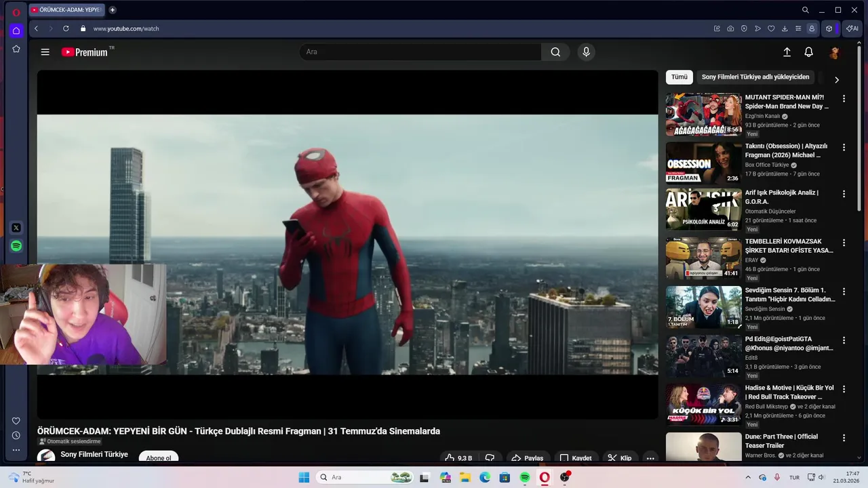Open options for Dune: Part Three teaser
This screenshot has width=868, height=488.
(844, 438)
